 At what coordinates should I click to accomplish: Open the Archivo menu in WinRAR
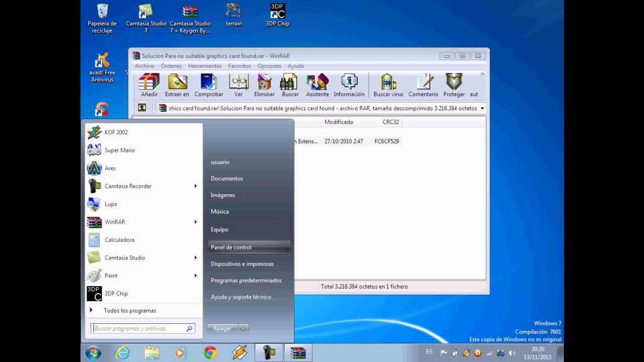pos(144,66)
